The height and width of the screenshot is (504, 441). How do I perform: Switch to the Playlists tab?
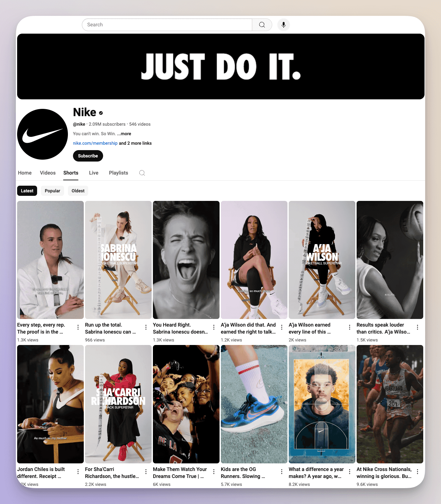pyautogui.click(x=118, y=173)
